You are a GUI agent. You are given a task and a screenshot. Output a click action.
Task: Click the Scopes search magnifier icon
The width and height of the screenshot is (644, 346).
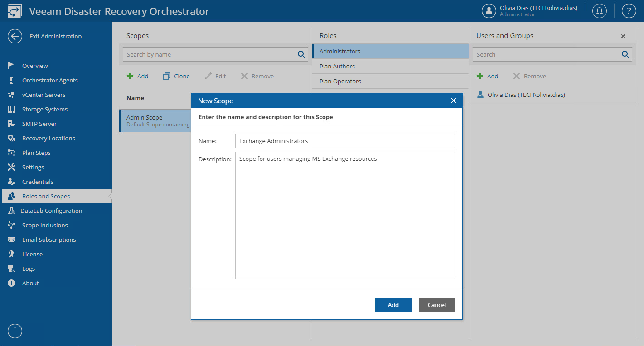pos(301,54)
